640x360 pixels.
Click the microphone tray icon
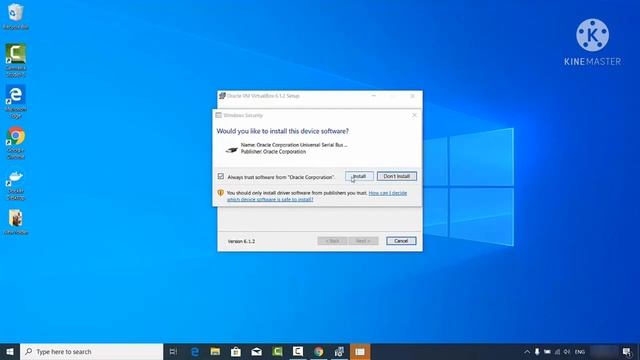coord(537,351)
